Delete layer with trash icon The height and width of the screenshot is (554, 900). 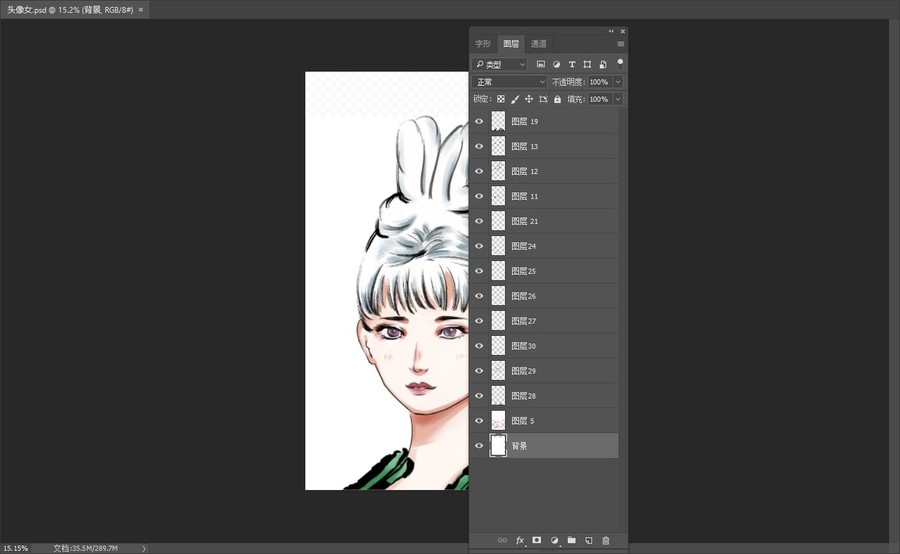pos(606,540)
